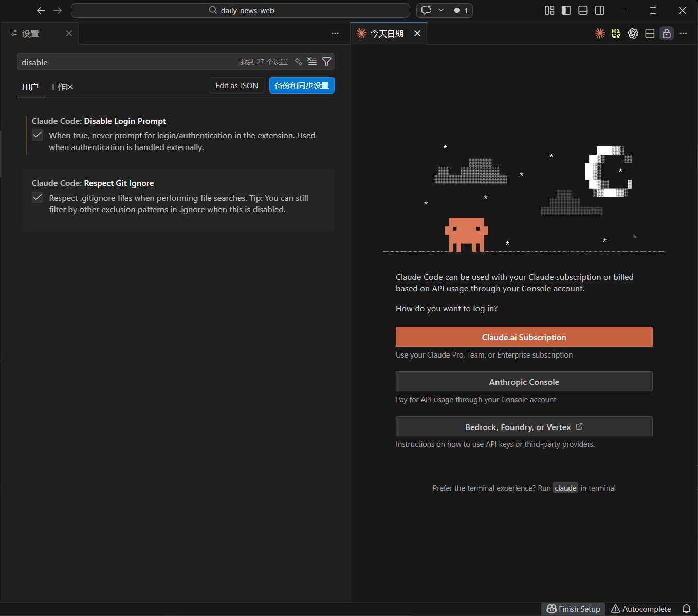Toggle the bottom panel icon
This screenshot has width=698, height=616.
tap(583, 10)
